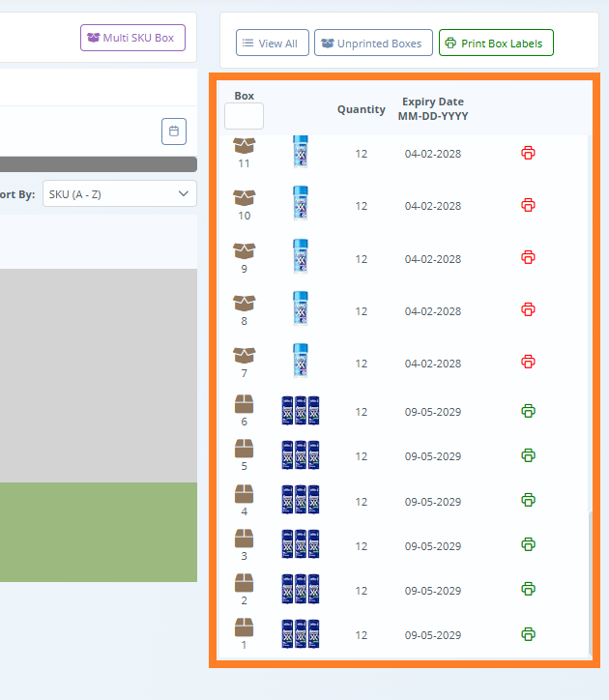The width and height of the screenshot is (609, 700).
Task: Click the red printer icon for box 9
Action: click(528, 257)
